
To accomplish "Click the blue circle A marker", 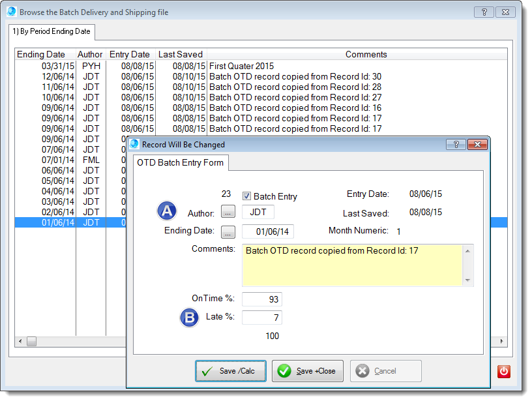I will pyautogui.click(x=168, y=211).
